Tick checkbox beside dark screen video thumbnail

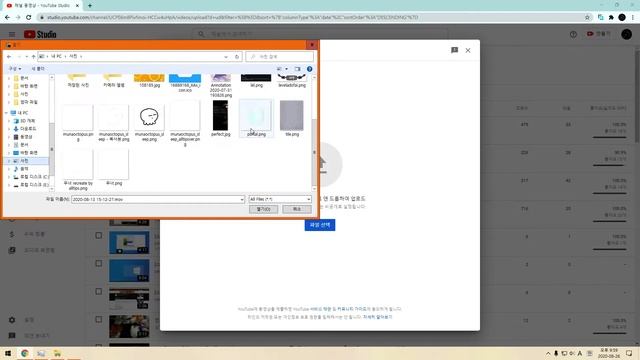(98, 292)
